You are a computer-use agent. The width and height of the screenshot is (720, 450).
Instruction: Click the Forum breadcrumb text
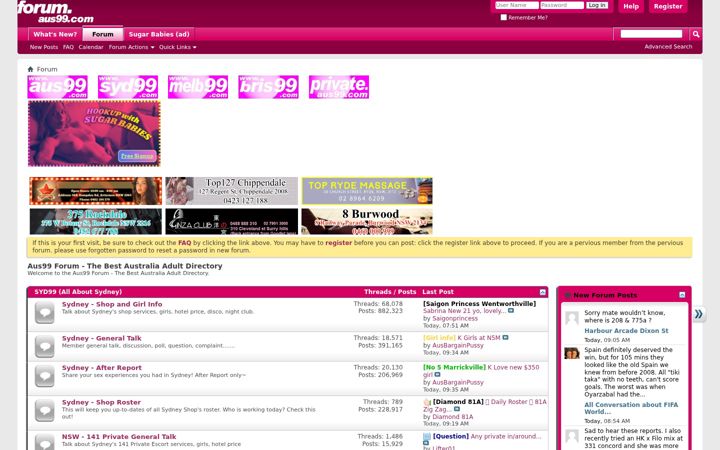(x=47, y=69)
